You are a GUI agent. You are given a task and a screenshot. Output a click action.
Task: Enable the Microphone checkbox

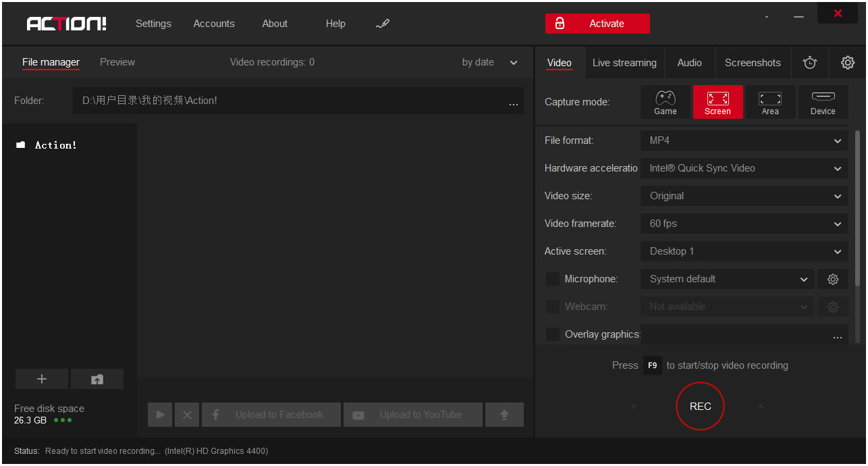[553, 279]
